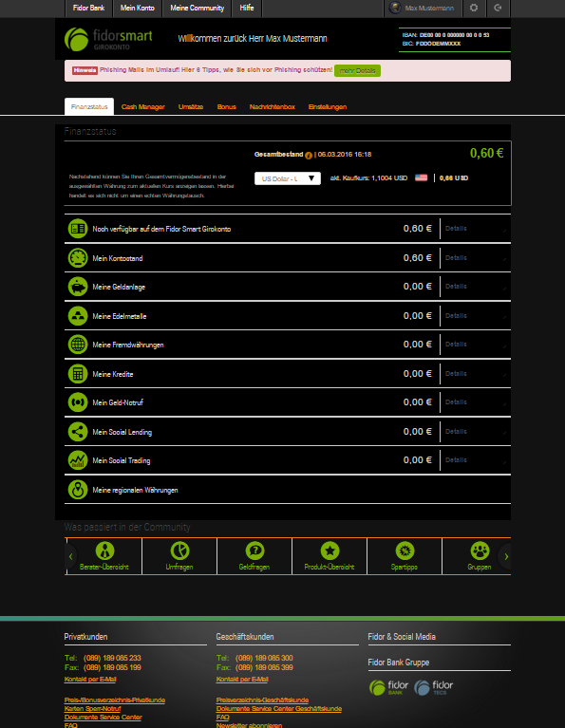This screenshot has height=728, width=565.
Task: Click the green 0,60 € total balance
Action: pyautogui.click(x=486, y=153)
